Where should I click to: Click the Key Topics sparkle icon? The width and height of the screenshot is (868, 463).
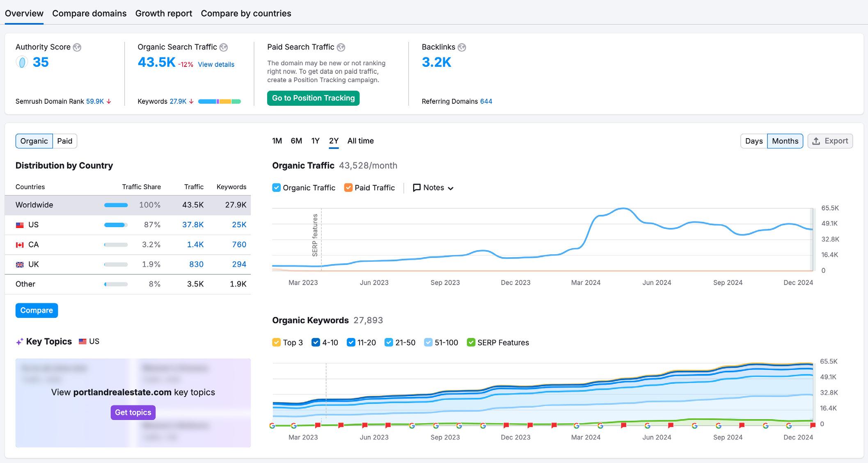19,342
